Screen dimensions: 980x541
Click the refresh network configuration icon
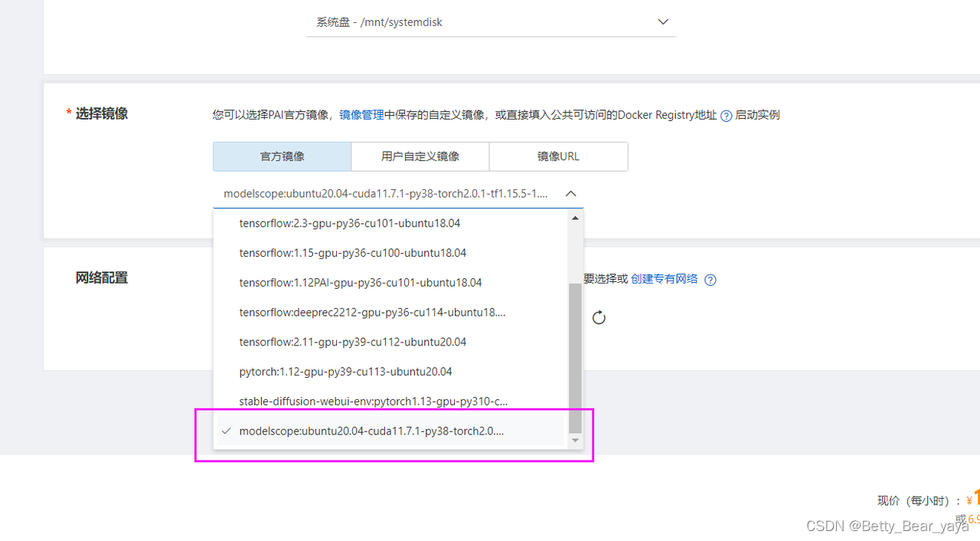[x=598, y=316]
